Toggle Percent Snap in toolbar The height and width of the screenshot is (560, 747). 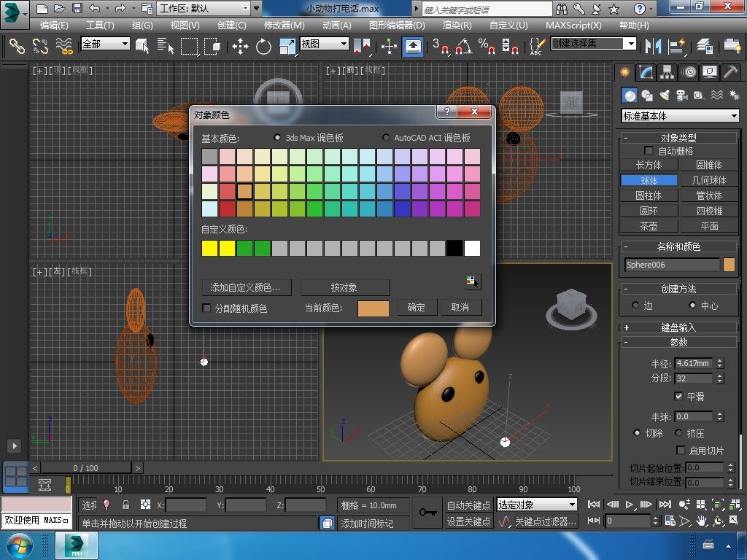pyautogui.click(x=487, y=46)
